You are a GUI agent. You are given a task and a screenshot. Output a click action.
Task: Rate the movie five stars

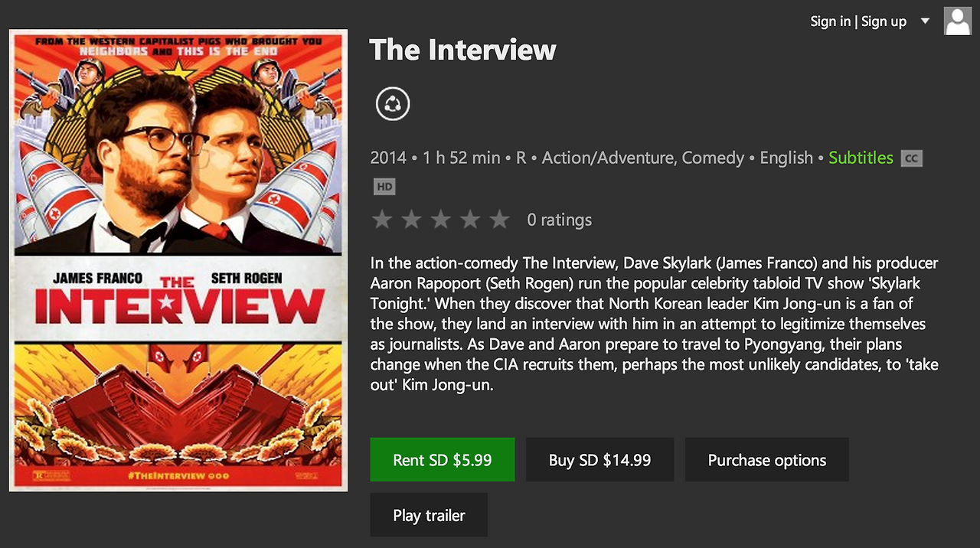coord(499,220)
